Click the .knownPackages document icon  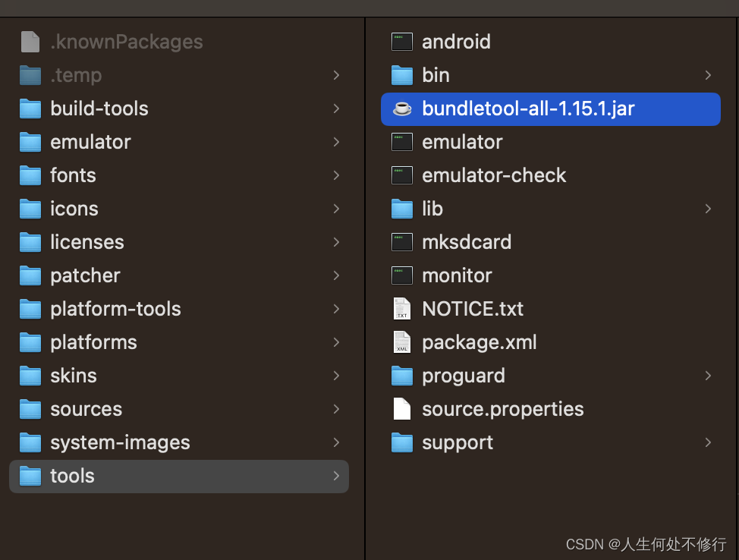[30, 42]
